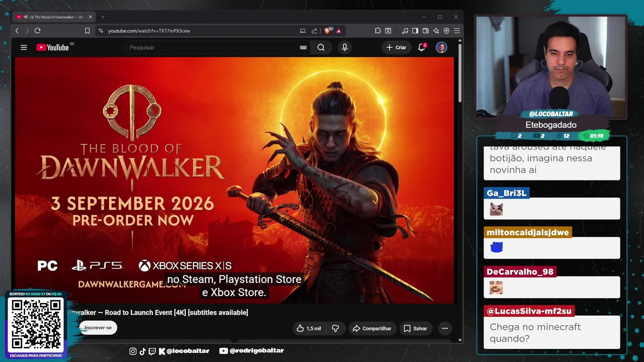Click the Etebogadado text under the webcam
644x362 pixels.
551,125
